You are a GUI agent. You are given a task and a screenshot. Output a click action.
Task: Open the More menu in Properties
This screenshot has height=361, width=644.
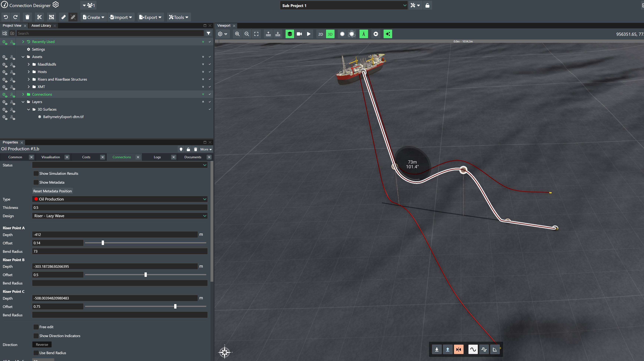click(x=206, y=149)
